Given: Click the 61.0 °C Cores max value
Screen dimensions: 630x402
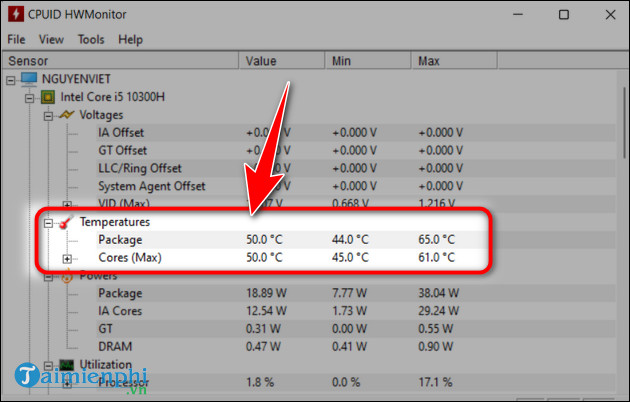Looking at the screenshot, I should tap(436, 257).
